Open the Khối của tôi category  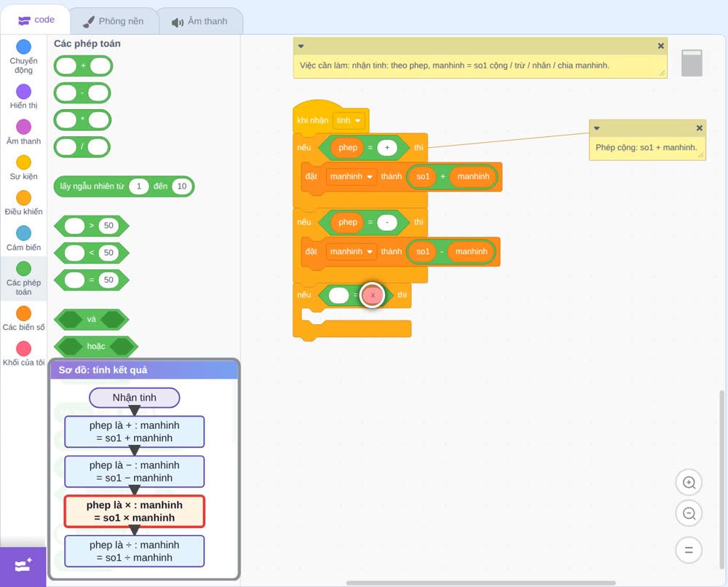point(23,353)
